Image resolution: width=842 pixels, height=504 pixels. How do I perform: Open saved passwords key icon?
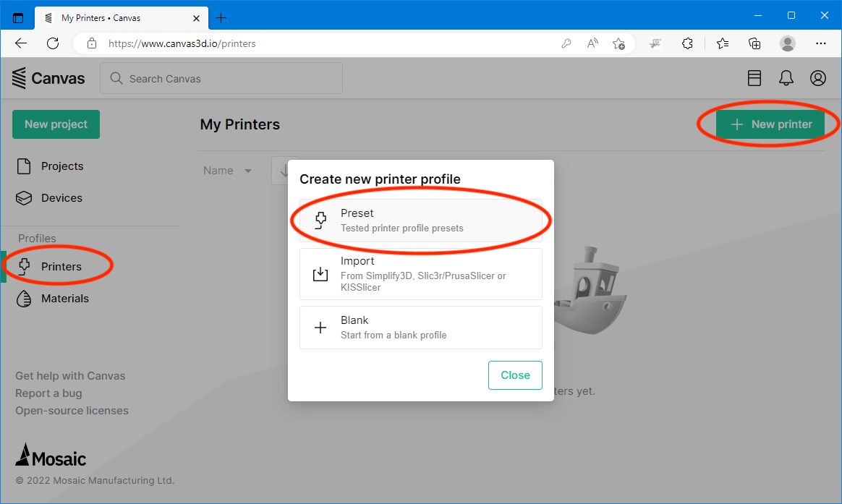(x=566, y=43)
